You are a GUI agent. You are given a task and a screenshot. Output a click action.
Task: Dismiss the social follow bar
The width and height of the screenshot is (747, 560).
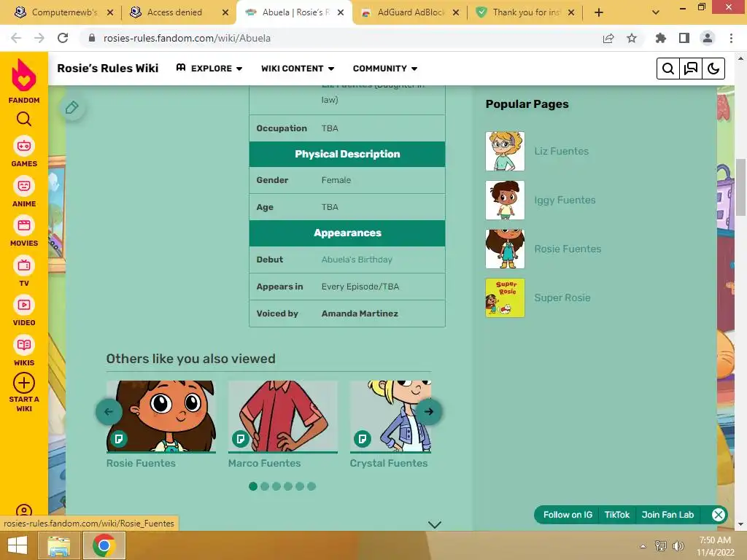pos(718,515)
